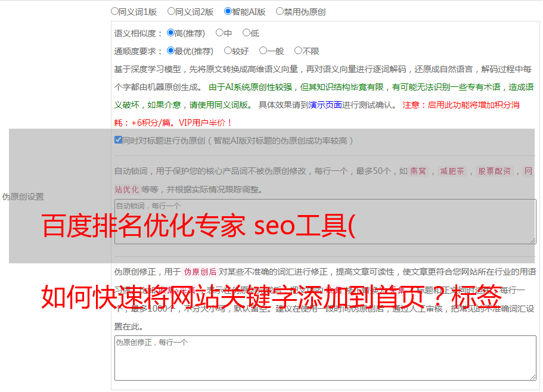Select the 同义词2版 radio option
This screenshot has width=543, height=392.
[x=171, y=11]
